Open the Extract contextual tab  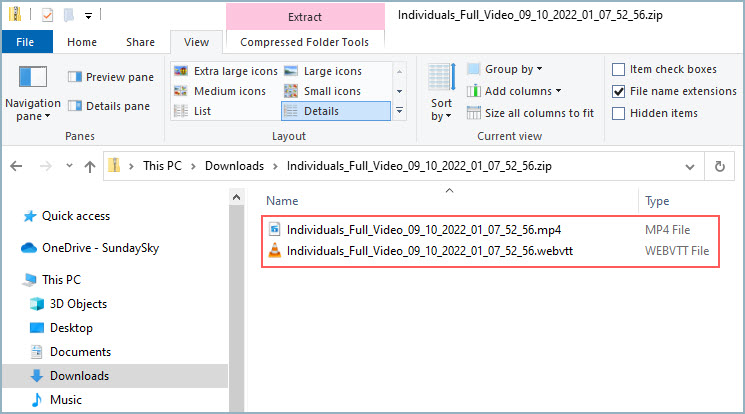coord(305,17)
